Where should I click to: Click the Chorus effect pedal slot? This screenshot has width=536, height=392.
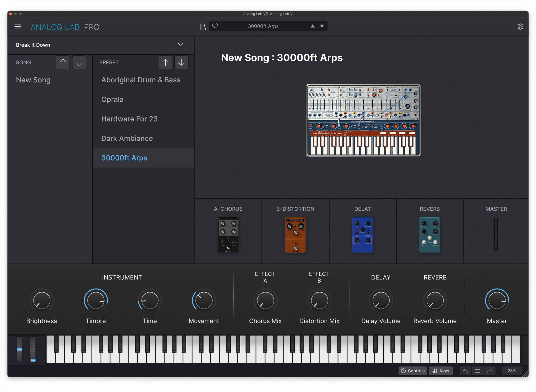click(x=228, y=235)
